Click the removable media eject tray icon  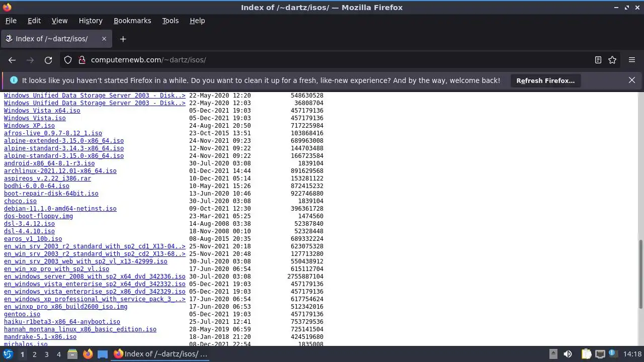(x=553, y=354)
